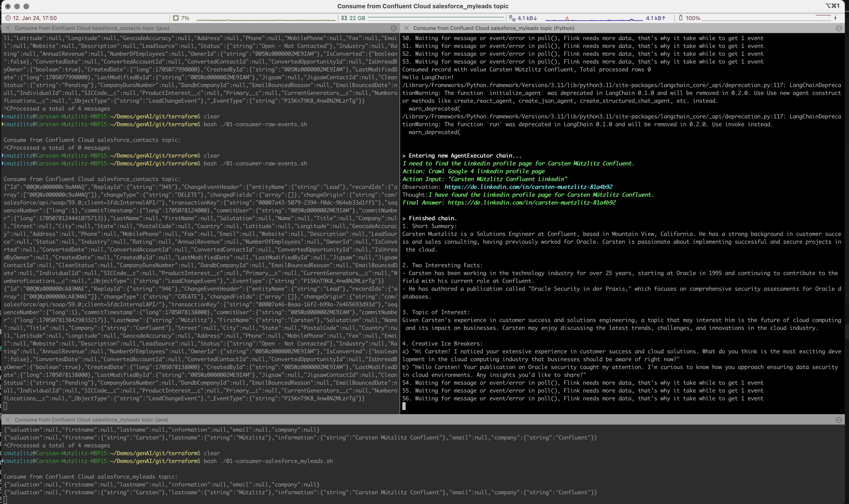Open the salesforce_contacts (java) pane menu icon
The image size is (849, 504).
pyautogui.click(x=393, y=28)
